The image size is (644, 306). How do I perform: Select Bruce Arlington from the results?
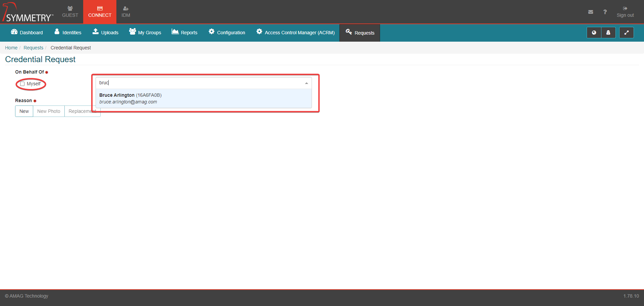(204, 98)
